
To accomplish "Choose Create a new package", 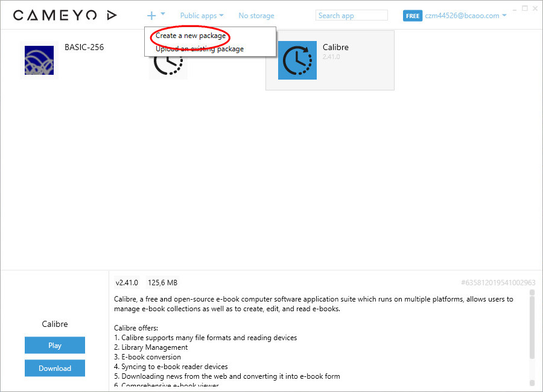I will point(191,36).
